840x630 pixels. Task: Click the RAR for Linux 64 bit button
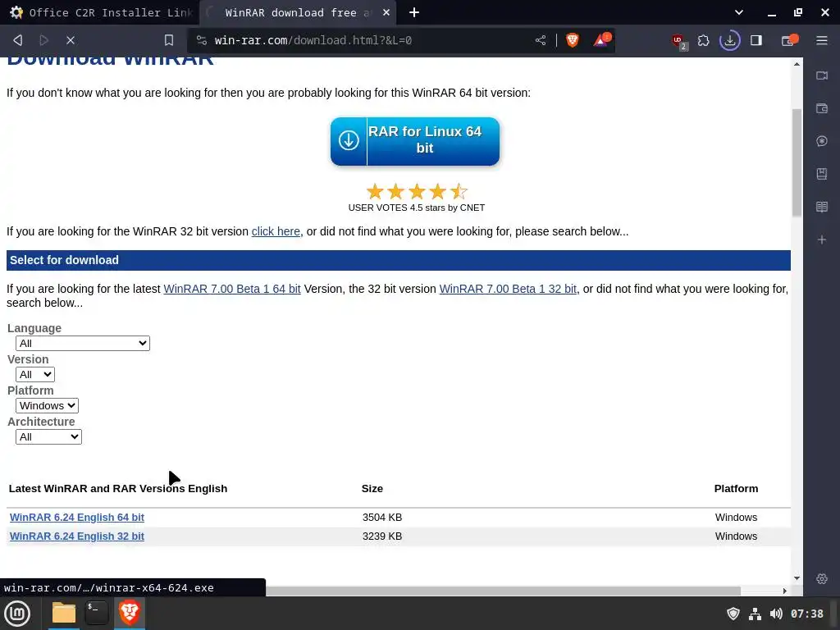(415, 141)
